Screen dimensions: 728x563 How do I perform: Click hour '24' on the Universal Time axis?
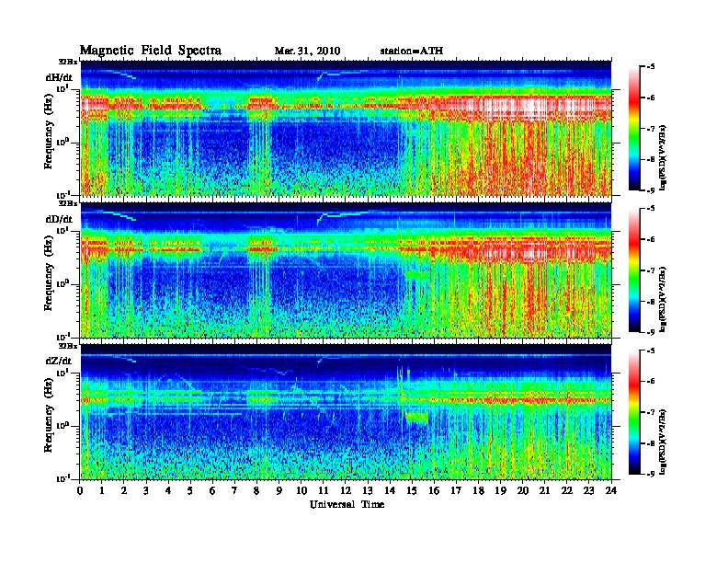611,491
